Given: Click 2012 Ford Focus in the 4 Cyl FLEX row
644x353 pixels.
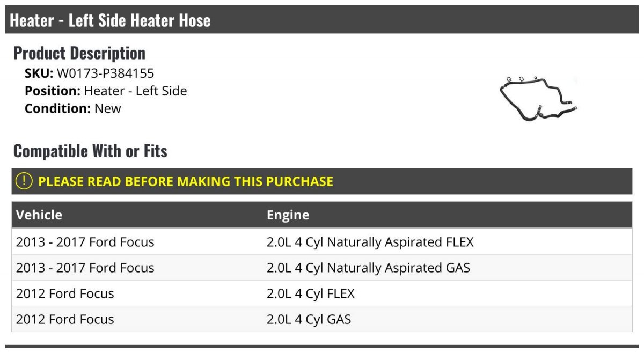Looking at the screenshot, I should (65, 293).
